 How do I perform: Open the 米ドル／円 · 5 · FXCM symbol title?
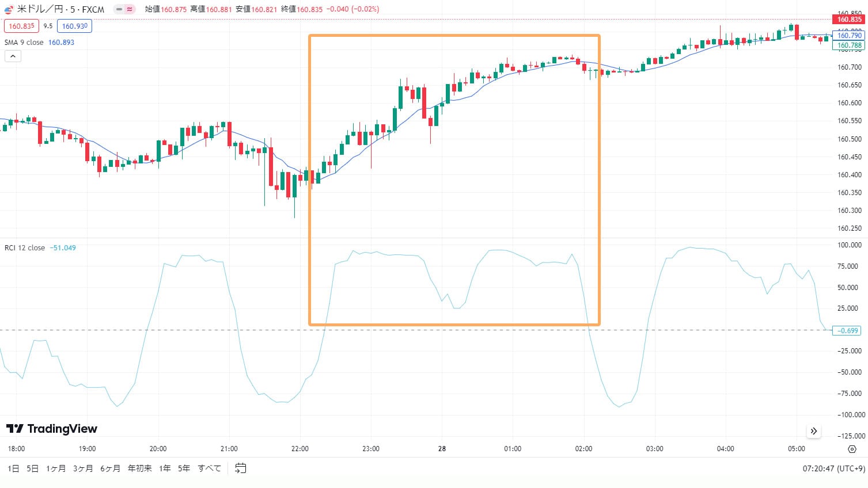[60, 9]
